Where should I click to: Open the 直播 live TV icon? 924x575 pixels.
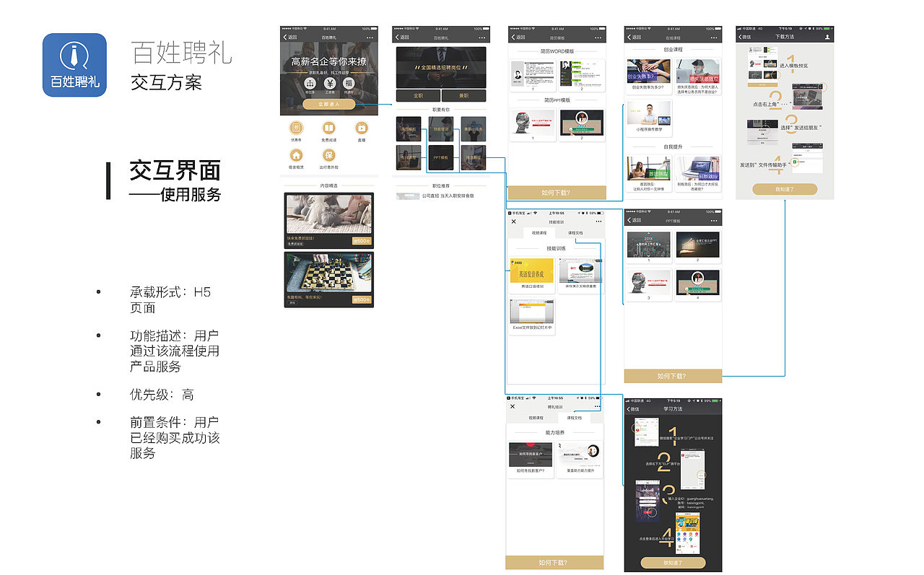pyautogui.click(x=361, y=128)
